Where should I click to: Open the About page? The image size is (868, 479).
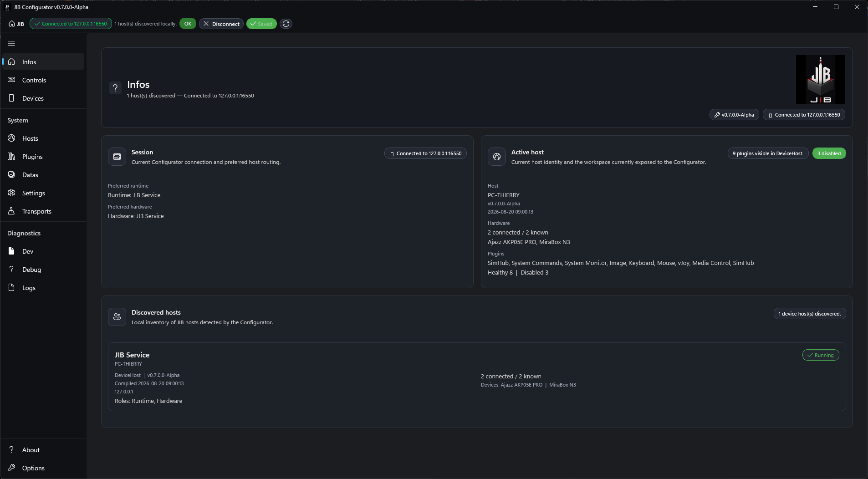pos(43,450)
